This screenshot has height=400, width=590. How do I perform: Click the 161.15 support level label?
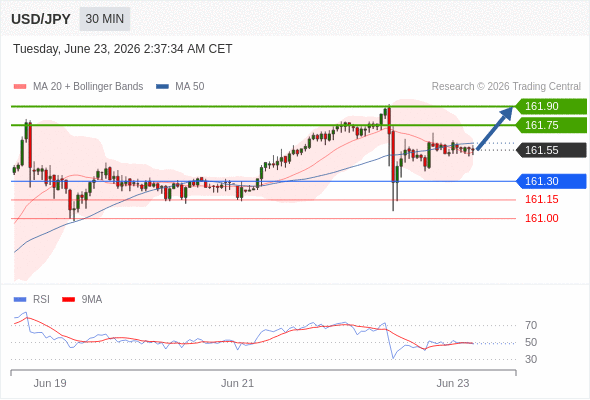[x=541, y=199]
